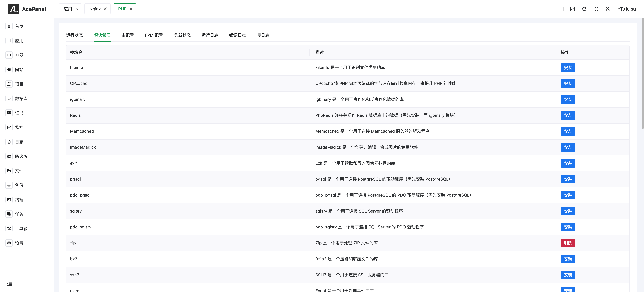Screen dimensions: 644x292
Task: Open the 监控 (Monitoring) sidebar icon
Action: (9, 127)
